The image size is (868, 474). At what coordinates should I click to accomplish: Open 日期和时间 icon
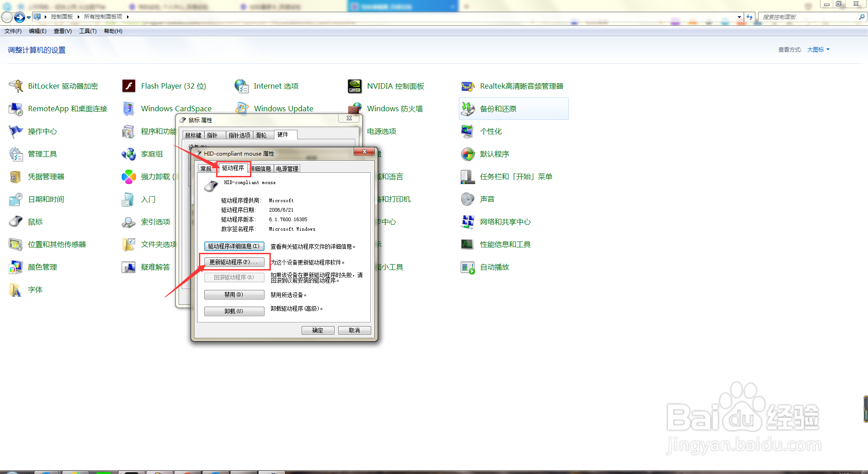click(x=16, y=199)
